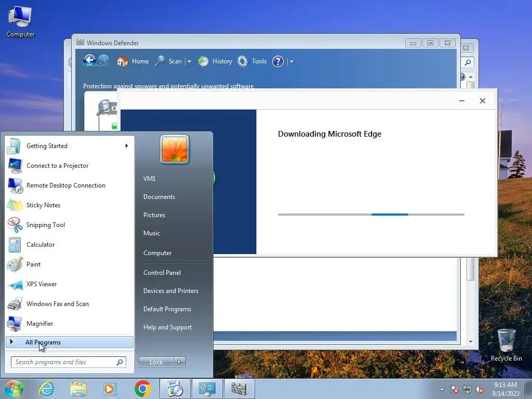The image size is (532, 399).
Task: Click the network tray icon
Action: [x=467, y=389]
